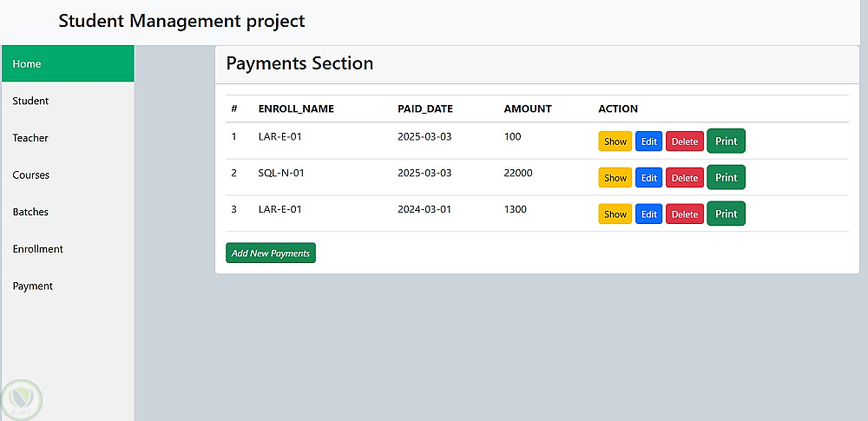This screenshot has height=421, width=868.
Task: Go to the Student page
Action: pos(30,101)
